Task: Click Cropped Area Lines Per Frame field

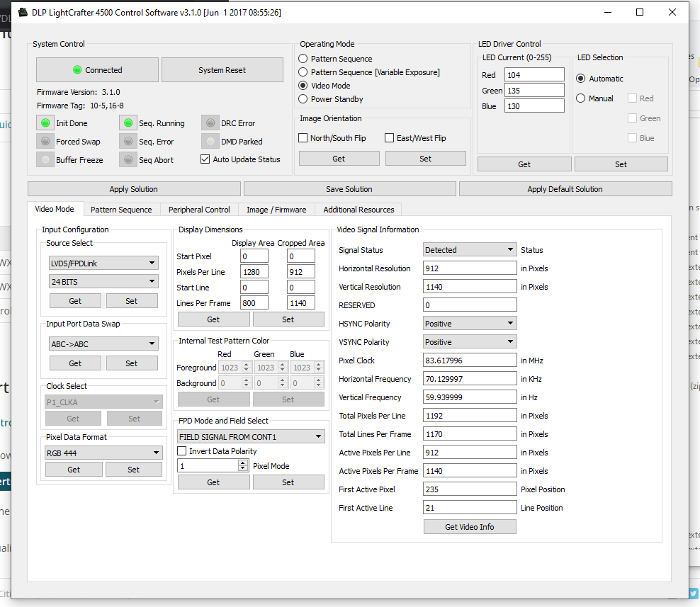Action: click(x=301, y=302)
